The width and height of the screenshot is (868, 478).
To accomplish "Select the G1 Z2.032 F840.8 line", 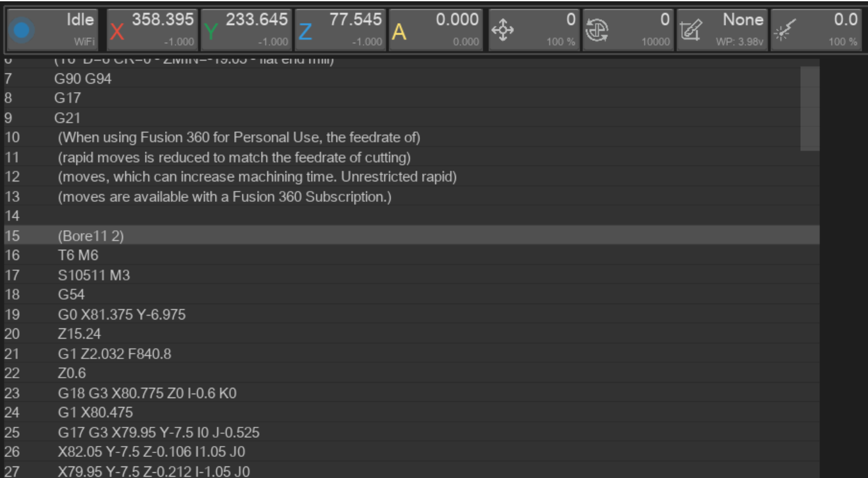I will point(114,354).
